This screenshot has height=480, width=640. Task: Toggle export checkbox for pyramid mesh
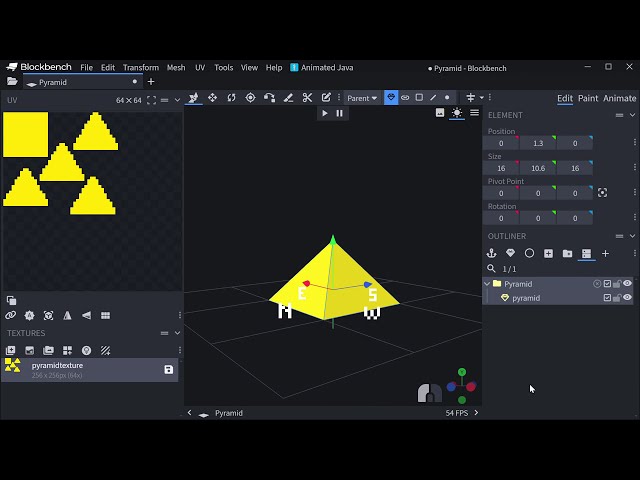pos(607,298)
